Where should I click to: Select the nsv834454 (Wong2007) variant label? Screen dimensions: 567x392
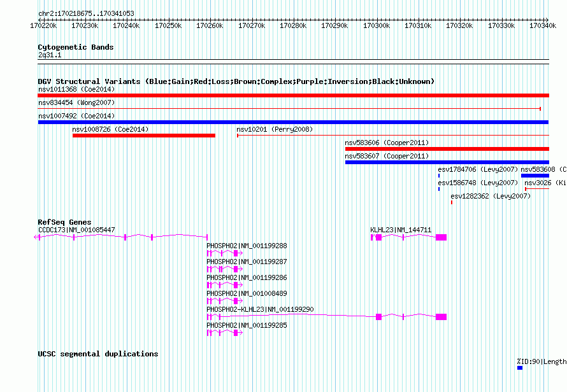coord(76,102)
